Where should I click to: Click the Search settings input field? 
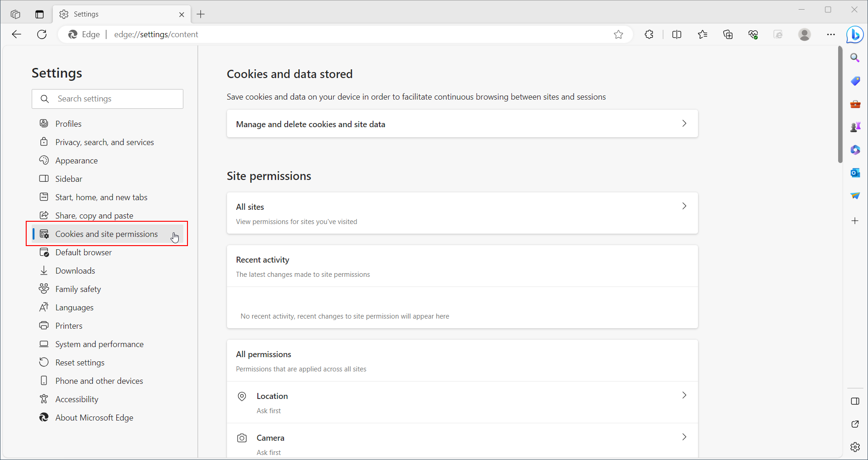[117, 99]
